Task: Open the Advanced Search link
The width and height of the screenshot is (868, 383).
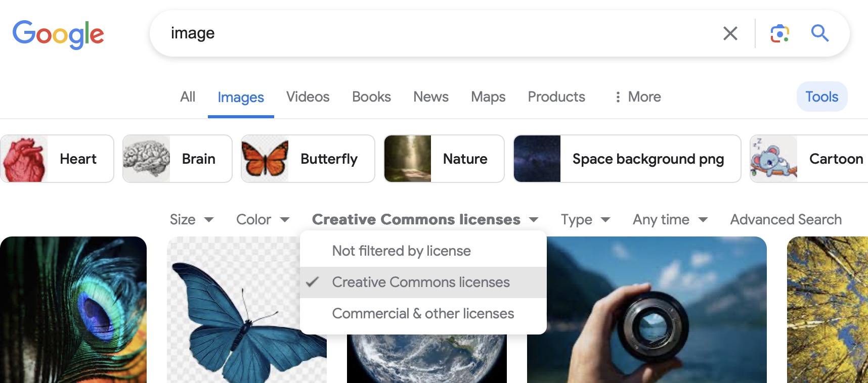Action: click(786, 220)
